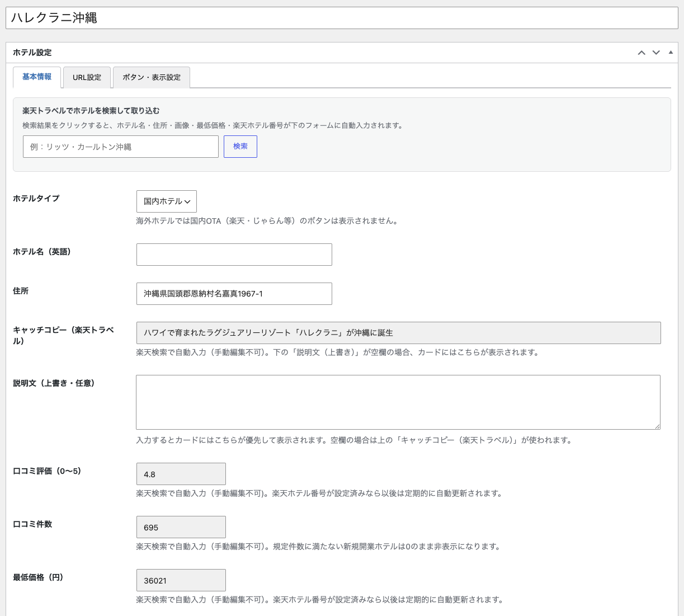Click the キャッチコピー read-only field
Image resolution: width=684 pixels, height=616 pixels.
pos(399,332)
